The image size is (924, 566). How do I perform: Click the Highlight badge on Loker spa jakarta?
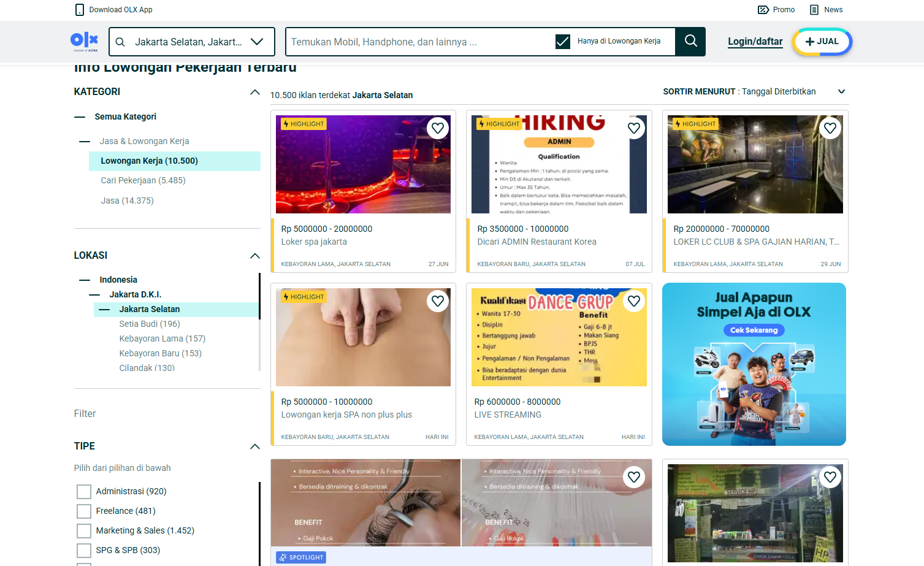click(x=304, y=124)
